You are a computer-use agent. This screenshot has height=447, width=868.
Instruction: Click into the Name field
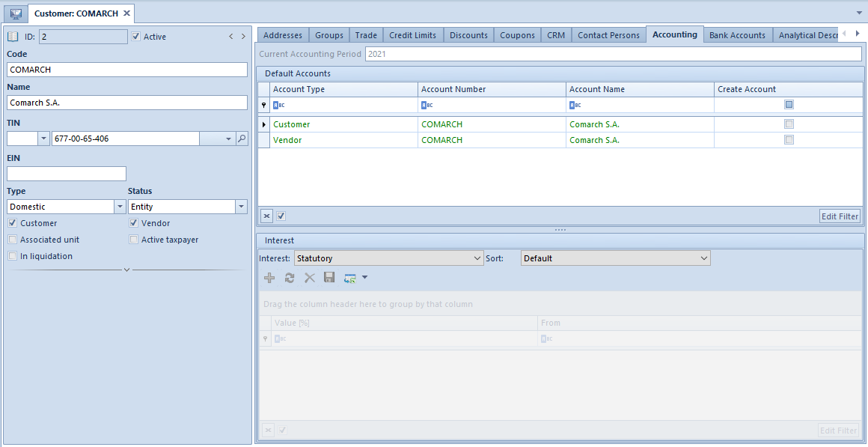pos(127,103)
